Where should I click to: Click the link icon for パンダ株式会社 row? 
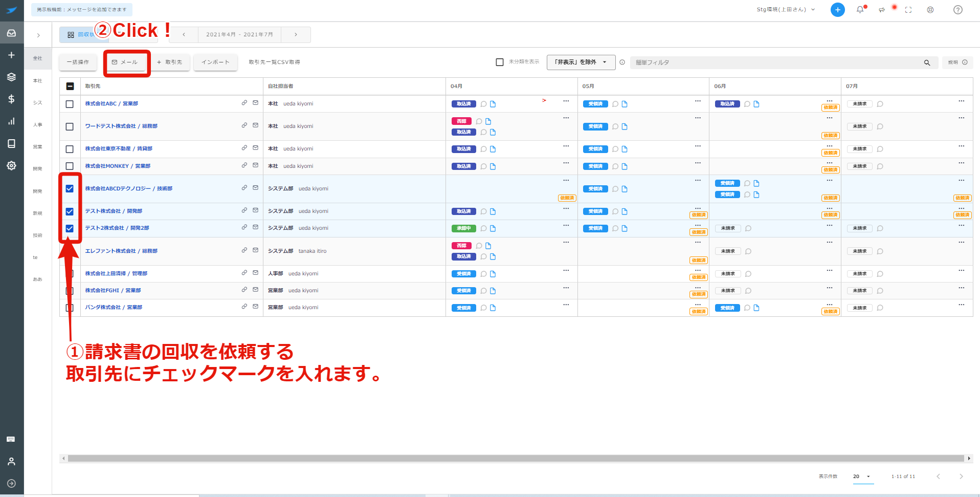(244, 307)
